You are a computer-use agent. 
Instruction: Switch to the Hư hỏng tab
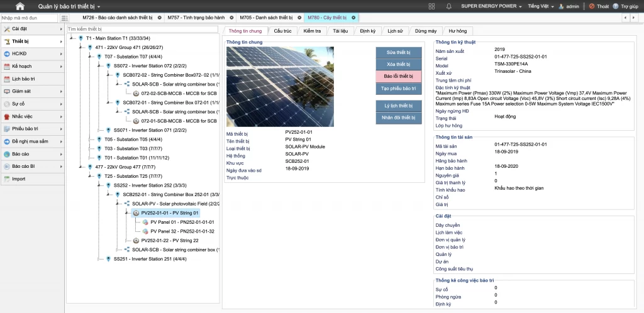click(458, 31)
